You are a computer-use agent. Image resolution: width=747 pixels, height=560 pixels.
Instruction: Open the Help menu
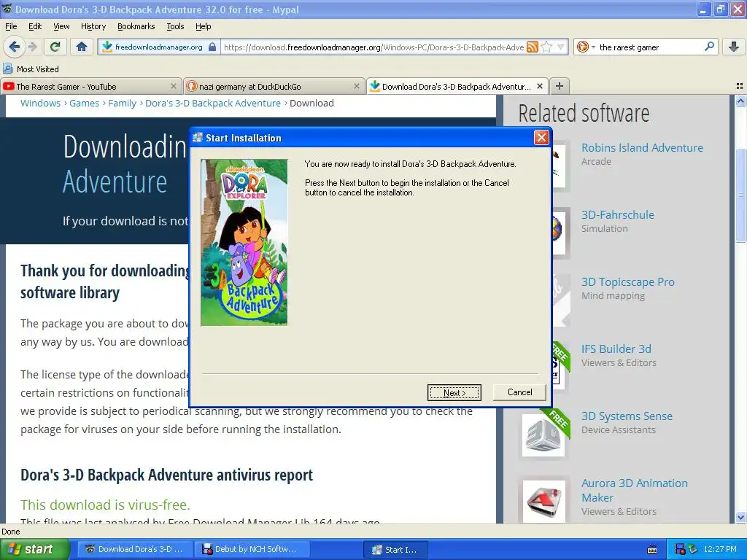(203, 26)
